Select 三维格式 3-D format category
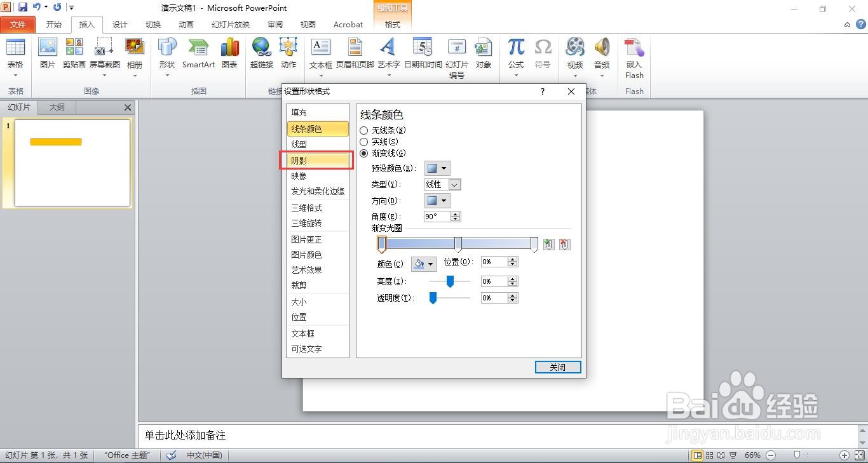 318,208
